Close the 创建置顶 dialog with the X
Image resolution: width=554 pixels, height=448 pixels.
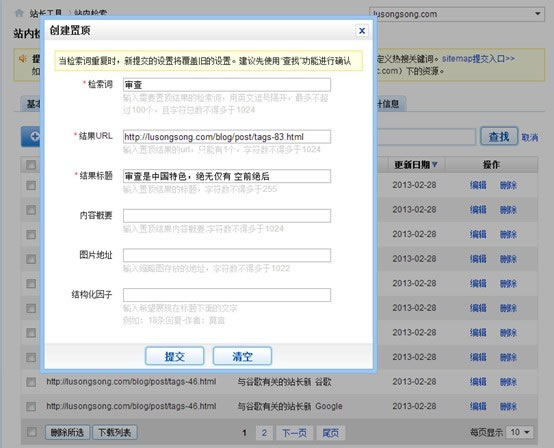[362, 31]
